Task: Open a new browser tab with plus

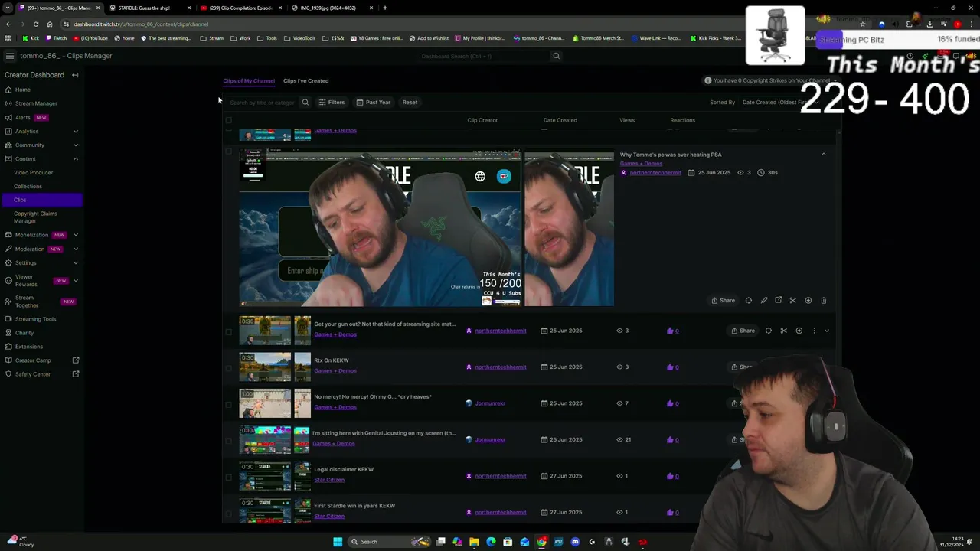Action: pyautogui.click(x=385, y=8)
